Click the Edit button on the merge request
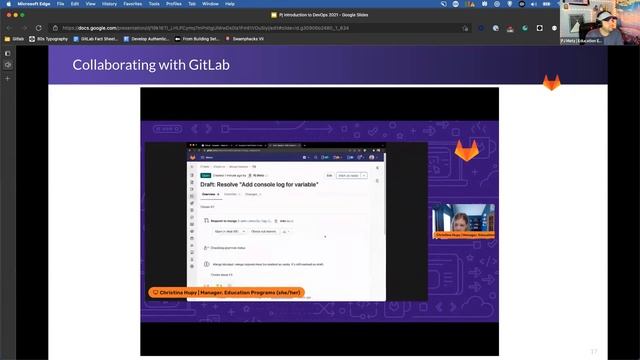The image size is (640, 360). pos(329,176)
